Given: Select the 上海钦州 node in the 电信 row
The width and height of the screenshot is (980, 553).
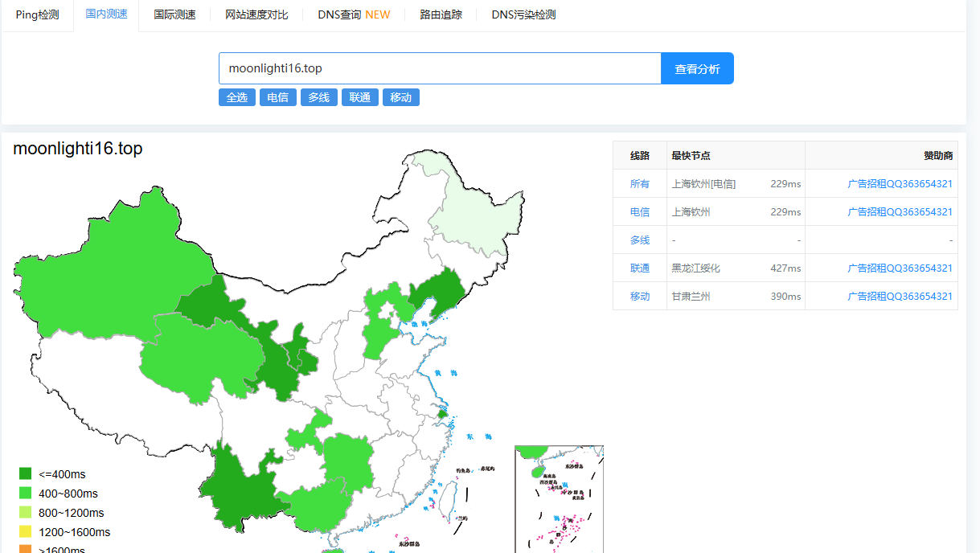Looking at the screenshot, I should coord(691,212).
